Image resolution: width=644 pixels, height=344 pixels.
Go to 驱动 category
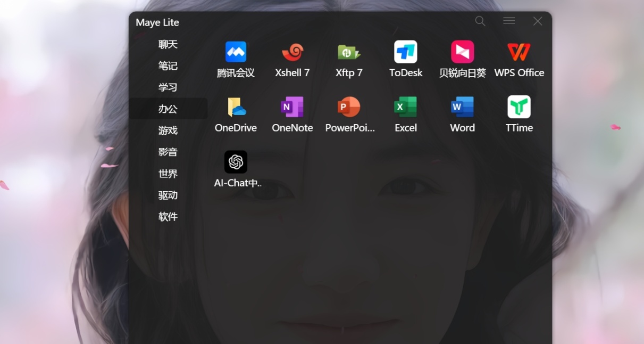[168, 195]
